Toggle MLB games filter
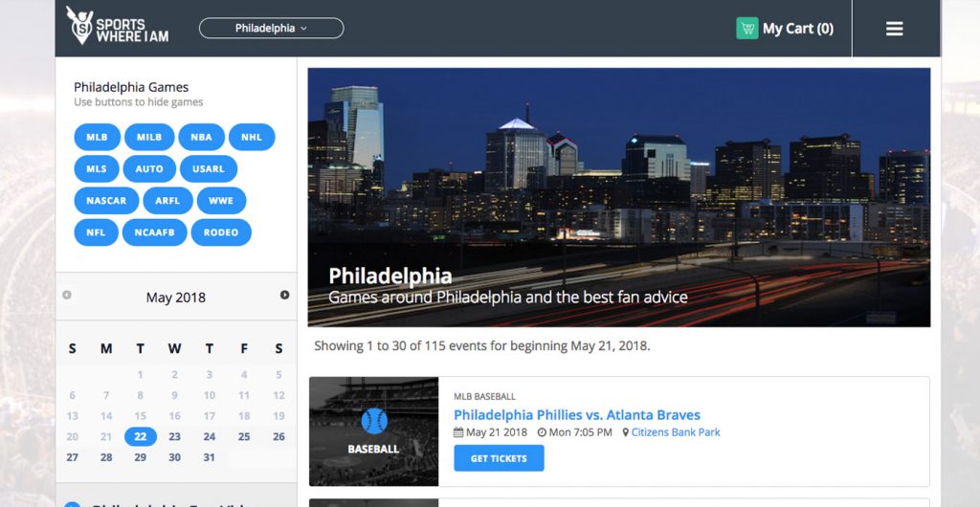The height and width of the screenshot is (507, 980). 97,138
